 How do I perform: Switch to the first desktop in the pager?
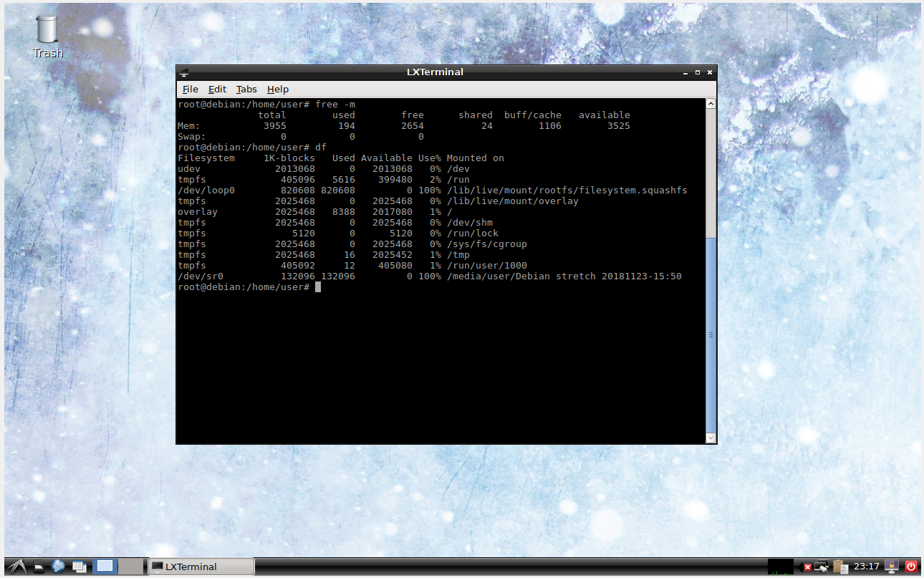pos(105,567)
